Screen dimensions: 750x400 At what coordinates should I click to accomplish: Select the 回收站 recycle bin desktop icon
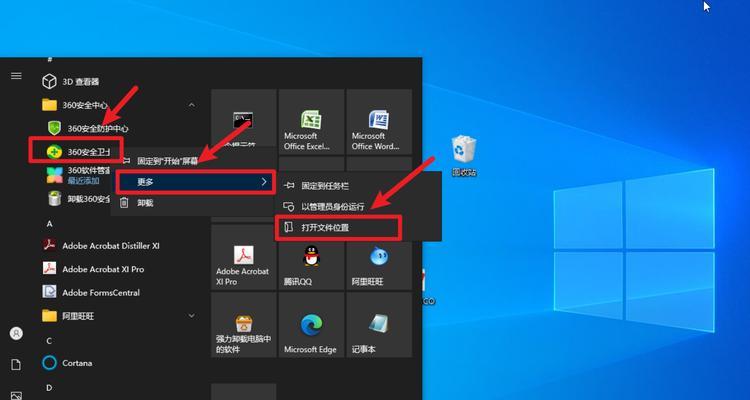coord(464,156)
